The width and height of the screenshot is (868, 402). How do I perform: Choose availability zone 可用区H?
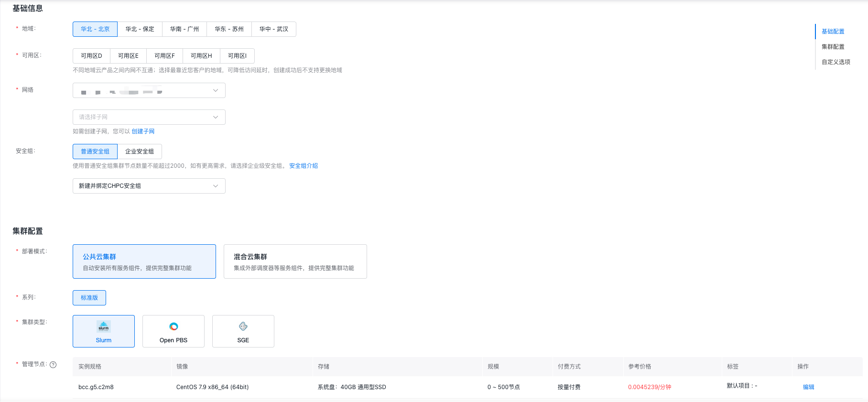pos(201,56)
